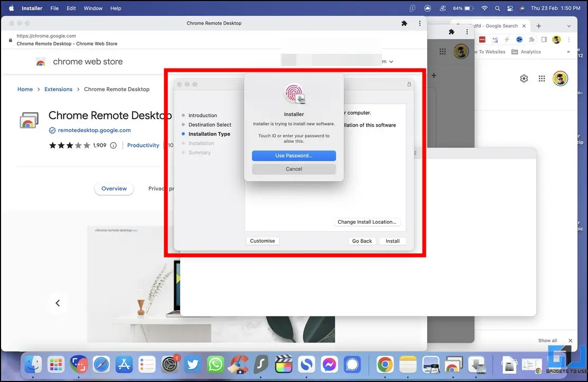The image size is (588, 382).
Task: Click the Siri icon in menu bar
Action: click(x=522, y=8)
